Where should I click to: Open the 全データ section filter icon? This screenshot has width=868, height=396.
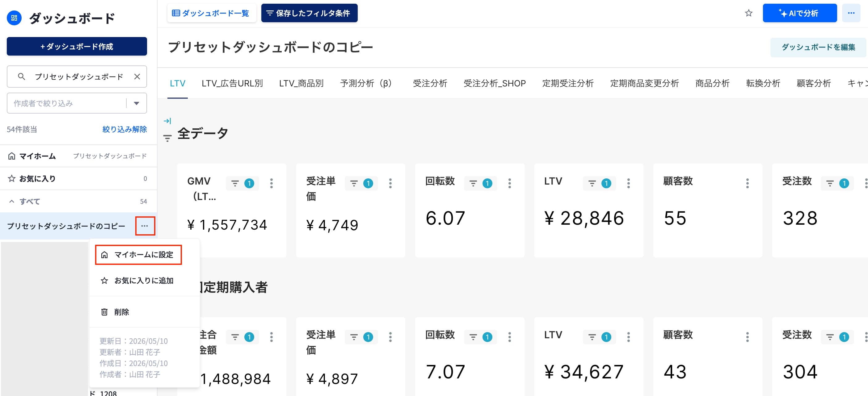tap(167, 138)
